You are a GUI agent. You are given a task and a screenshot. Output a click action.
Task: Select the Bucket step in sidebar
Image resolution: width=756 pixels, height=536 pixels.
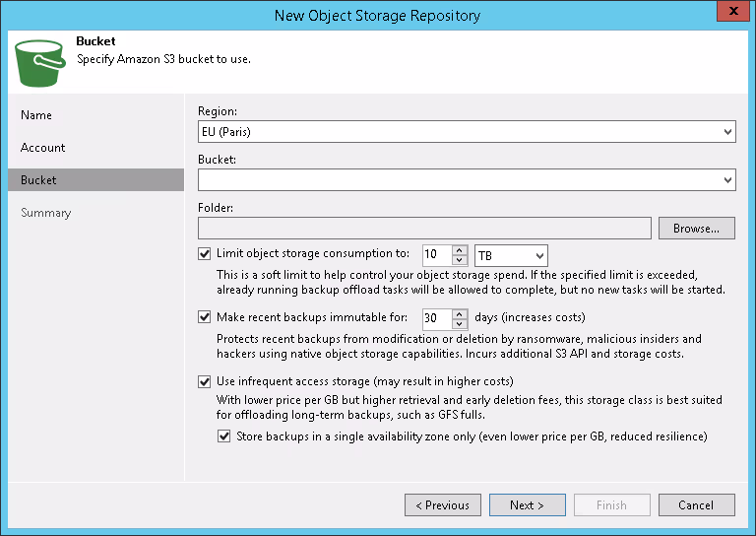click(x=39, y=180)
